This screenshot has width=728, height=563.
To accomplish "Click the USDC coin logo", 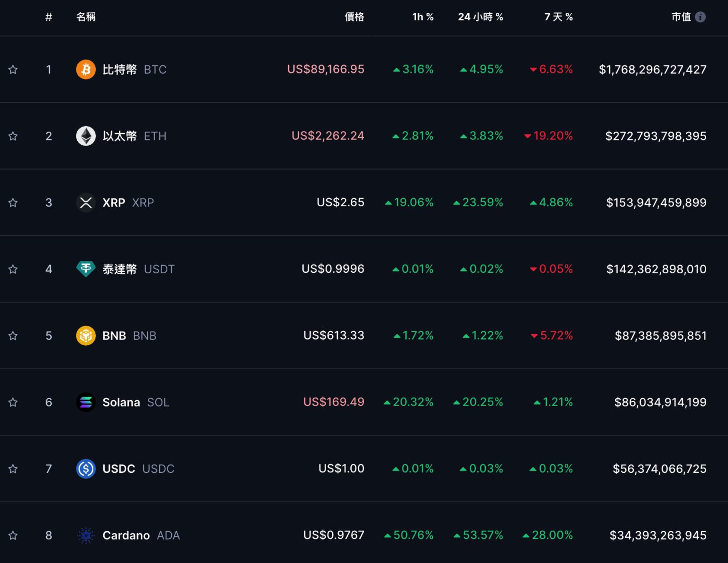I will [86, 469].
